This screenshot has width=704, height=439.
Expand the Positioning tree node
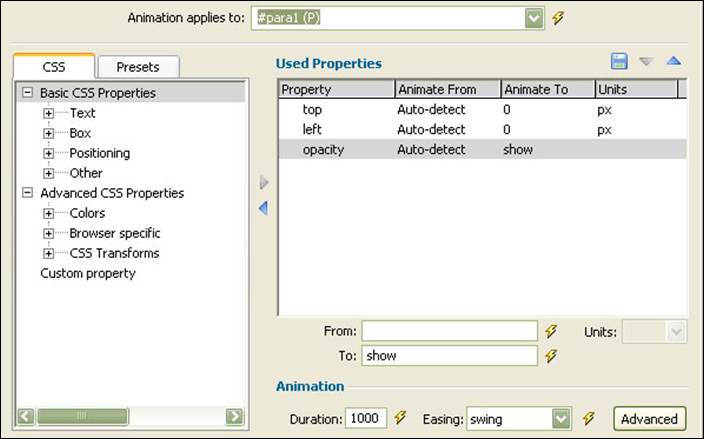pos(48,153)
